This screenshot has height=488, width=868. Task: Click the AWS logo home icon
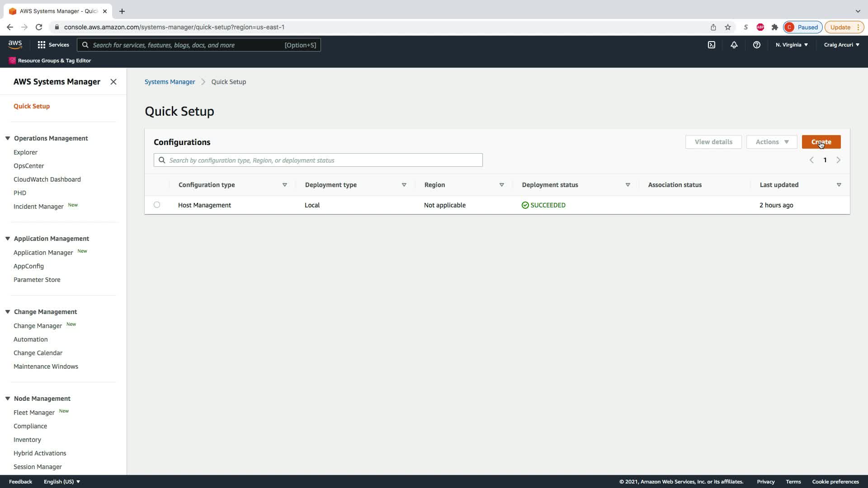[15, 44]
